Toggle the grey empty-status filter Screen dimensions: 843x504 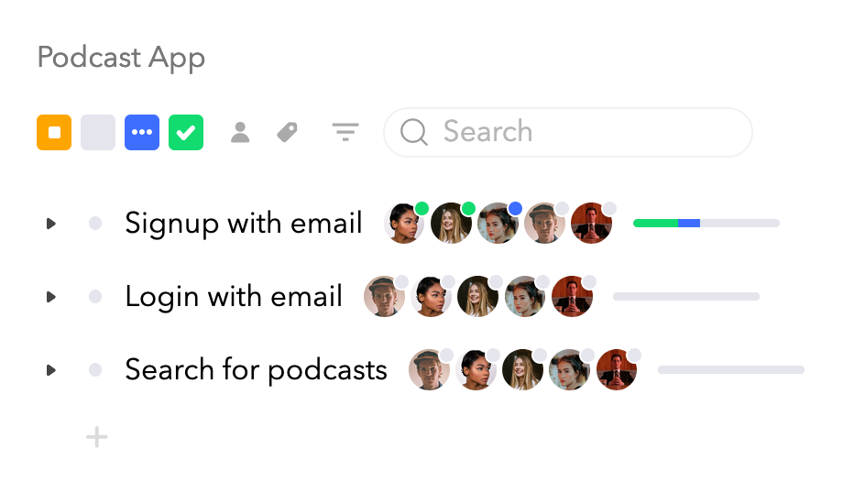click(x=98, y=132)
